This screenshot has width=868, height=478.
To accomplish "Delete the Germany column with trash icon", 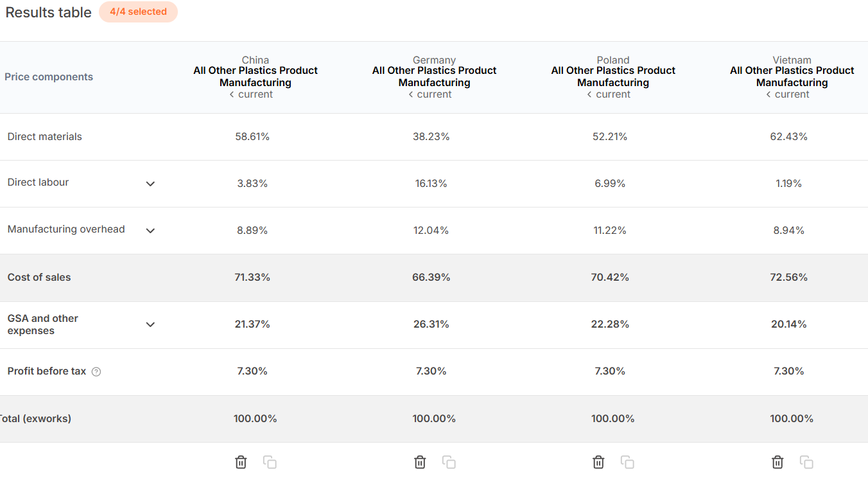I will pyautogui.click(x=420, y=462).
